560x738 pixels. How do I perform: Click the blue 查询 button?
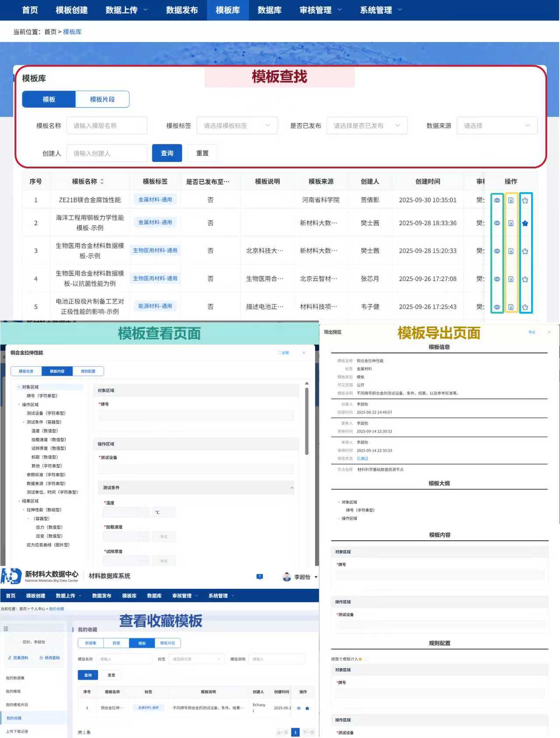tap(167, 153)
